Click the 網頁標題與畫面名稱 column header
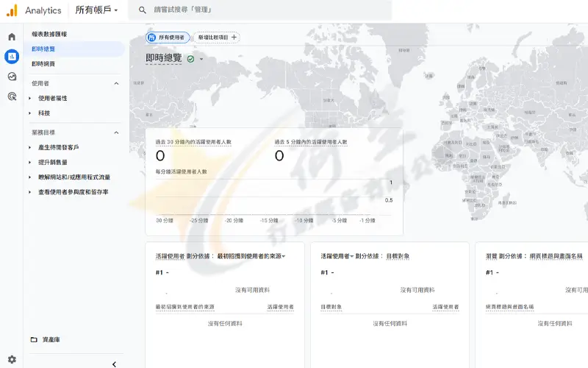This screenshot has height=368, width=588. tap(509, 307)
